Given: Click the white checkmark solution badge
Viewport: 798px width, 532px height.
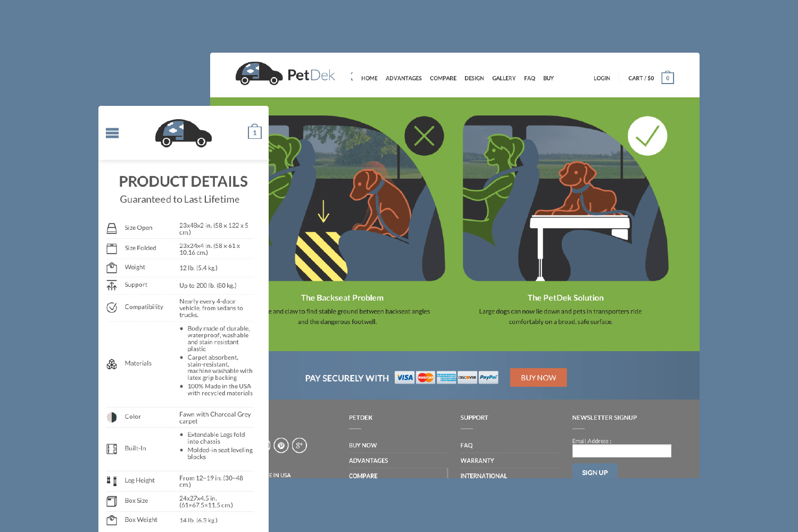Looking at the screenshot, I should coord(647,136).
